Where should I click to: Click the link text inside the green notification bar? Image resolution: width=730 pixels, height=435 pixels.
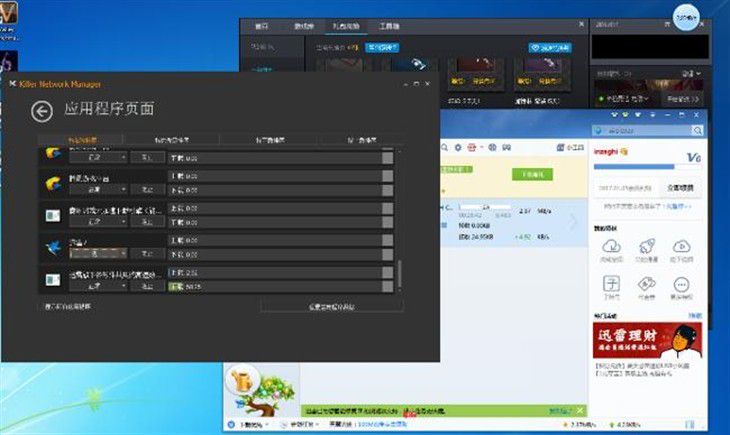pos(560,411)
